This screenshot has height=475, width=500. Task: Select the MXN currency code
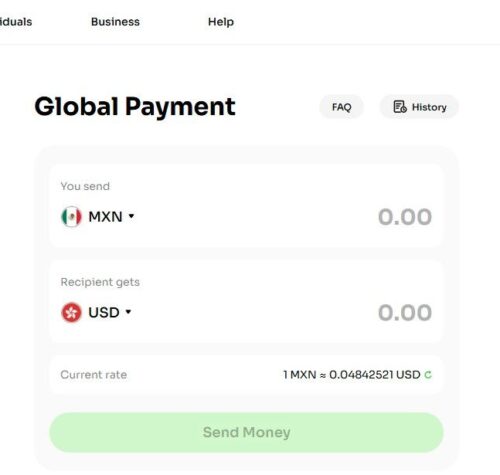coord(105,217)
